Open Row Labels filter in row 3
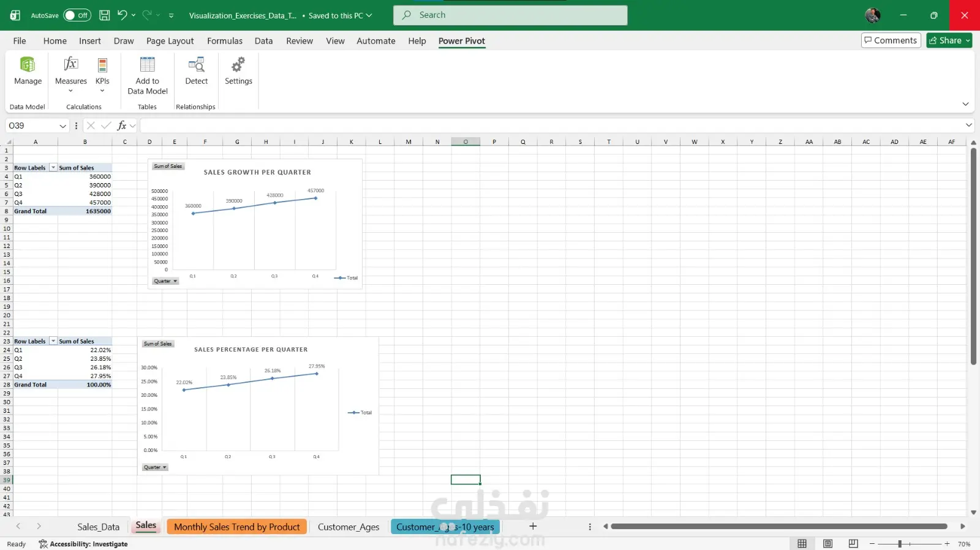980x550 pixels. click(53, 168)
